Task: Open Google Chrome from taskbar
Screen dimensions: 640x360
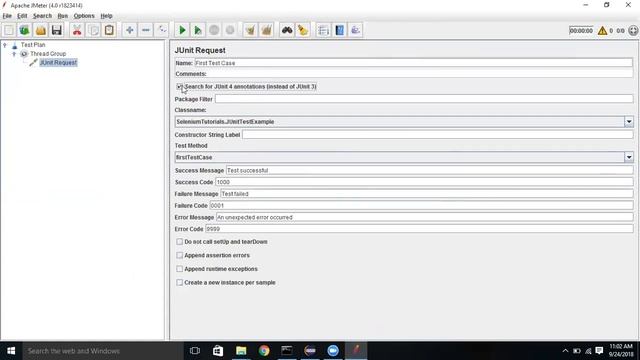Action: (x=264, y=351)
